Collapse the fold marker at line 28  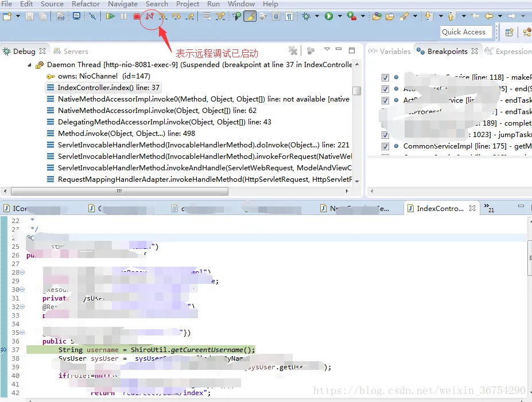tap(22, 272)
